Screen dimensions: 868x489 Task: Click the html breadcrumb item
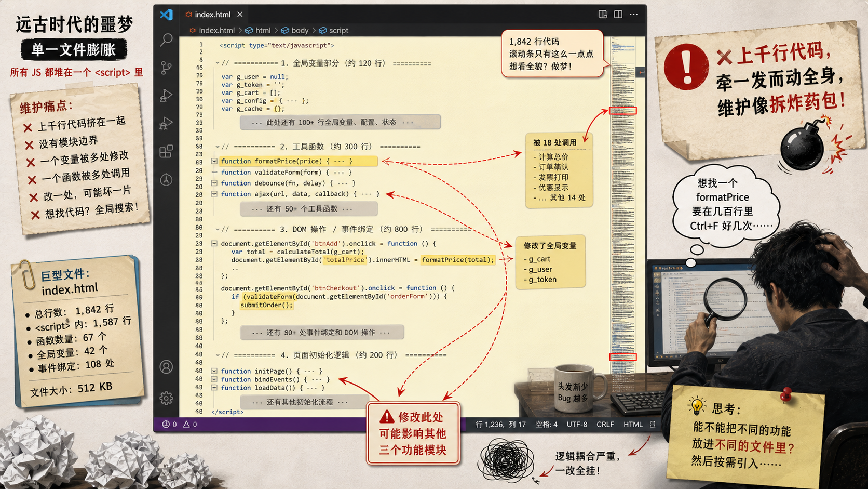[x=258, y=30]
